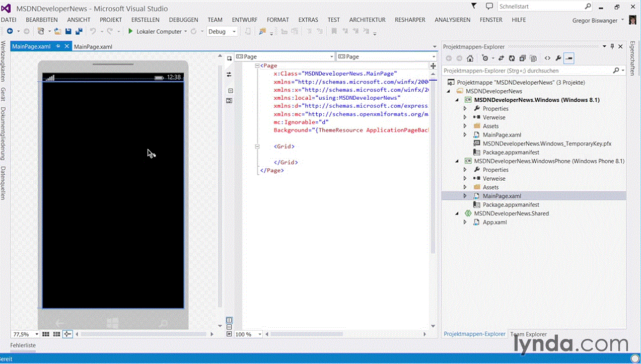Click the Navigate Backward toolbar arrow
This screenshot has height=364, width=641.
pos(10,31)
